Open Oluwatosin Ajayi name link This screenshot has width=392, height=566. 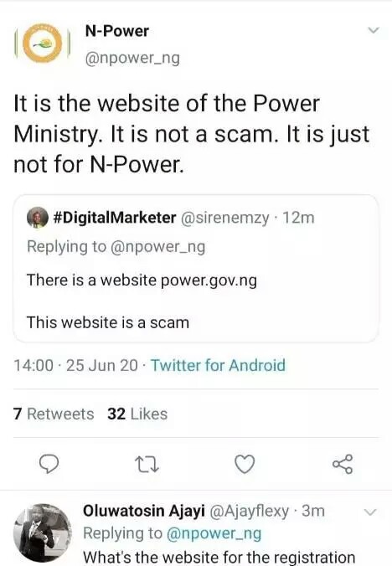click(144, 511)
